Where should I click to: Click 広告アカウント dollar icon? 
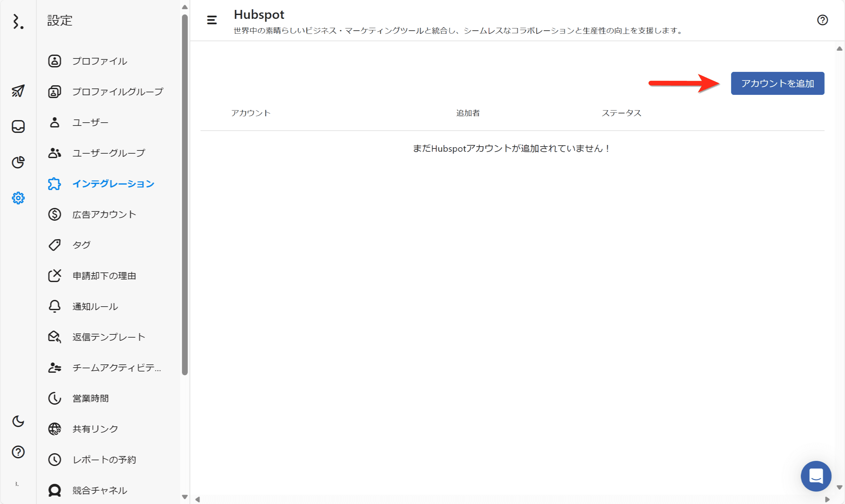pos(54,214)
